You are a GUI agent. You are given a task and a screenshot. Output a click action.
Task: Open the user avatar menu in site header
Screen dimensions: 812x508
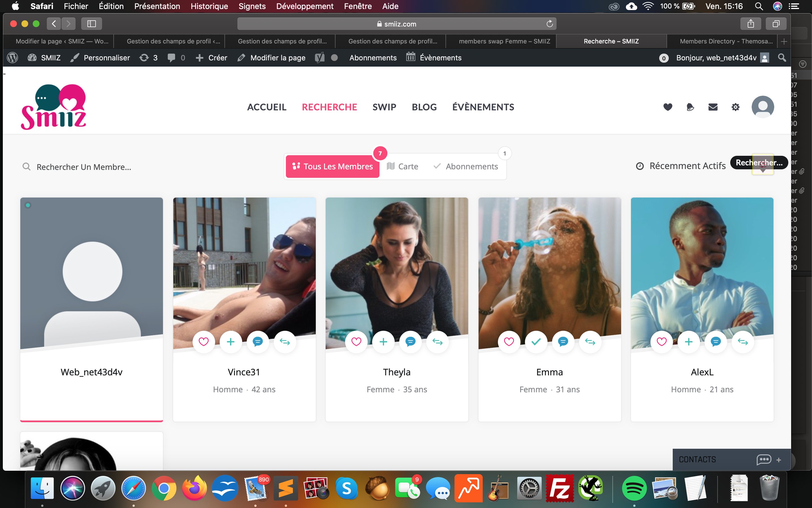coord(763,107)
